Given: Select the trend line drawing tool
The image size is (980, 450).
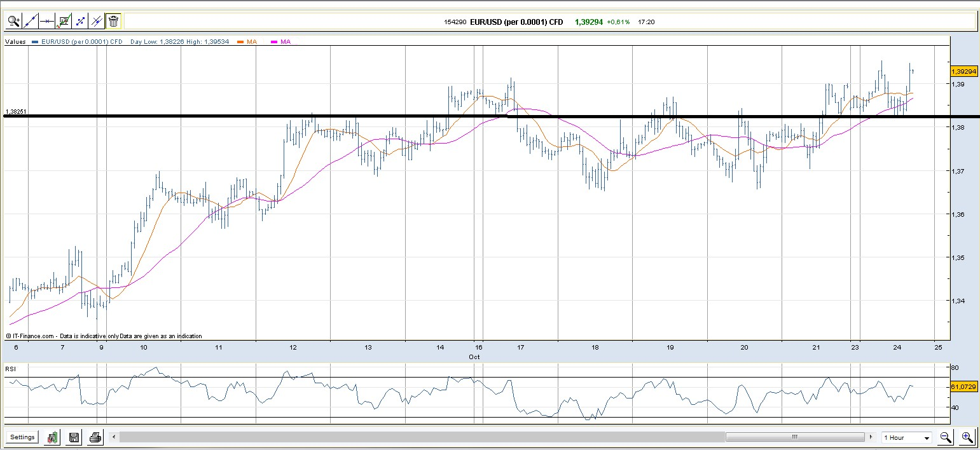Looking at the screenshot, I should pyautogui.click(x=31, y=21).
